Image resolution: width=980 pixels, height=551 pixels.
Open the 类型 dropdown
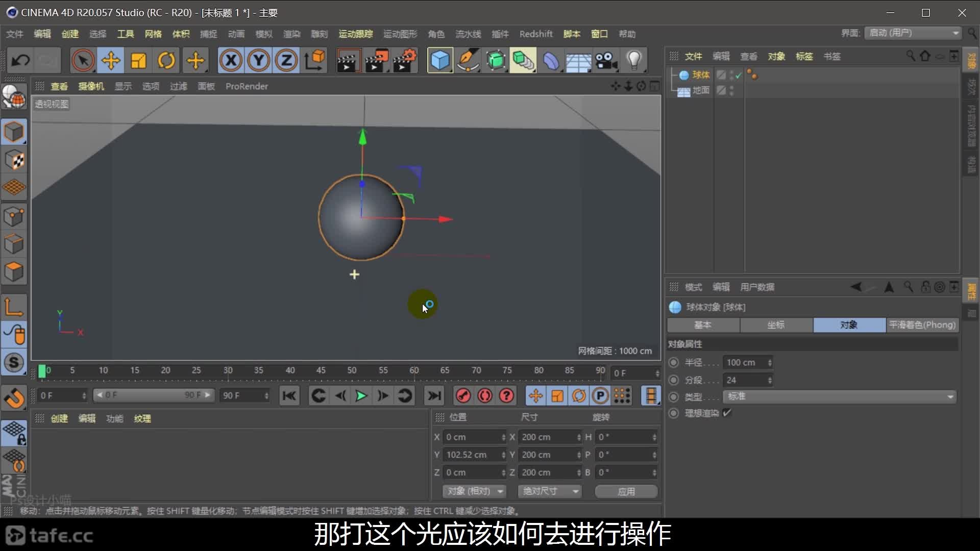[840, 396]
